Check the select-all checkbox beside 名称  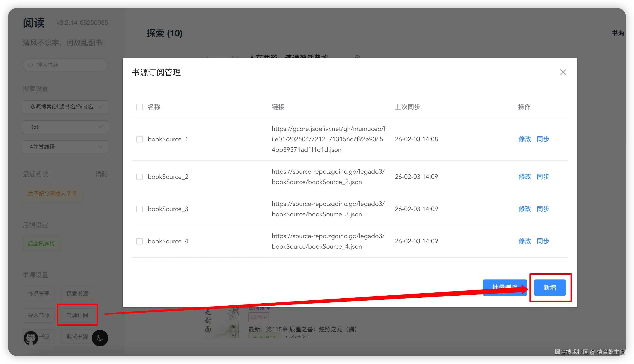140,107
